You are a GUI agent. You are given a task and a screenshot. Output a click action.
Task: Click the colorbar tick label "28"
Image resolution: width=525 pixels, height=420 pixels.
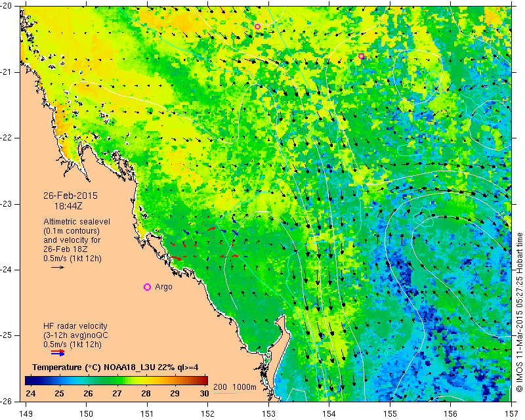click(x=146, y=393)
